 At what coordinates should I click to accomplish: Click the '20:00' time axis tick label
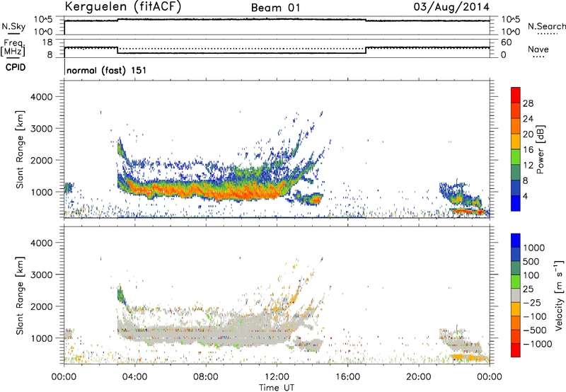[x=419, y=377]
